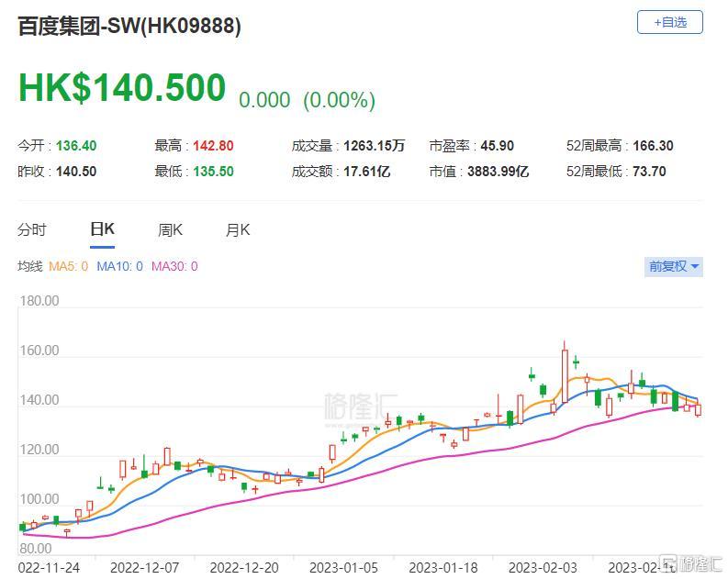728x579 pixels.
Task: Click the stock title 百度集团-SW(HK09888)
Action: coord(129,26)
